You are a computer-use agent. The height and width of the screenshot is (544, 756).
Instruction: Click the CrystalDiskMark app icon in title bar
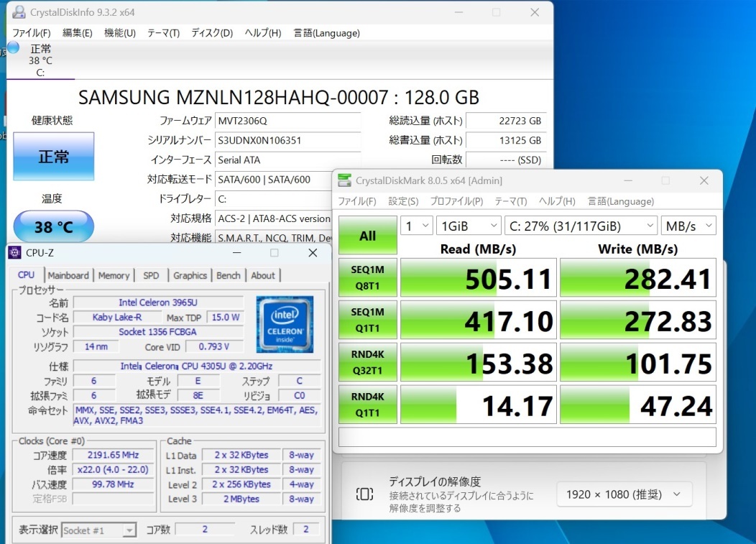coord(344,180)
